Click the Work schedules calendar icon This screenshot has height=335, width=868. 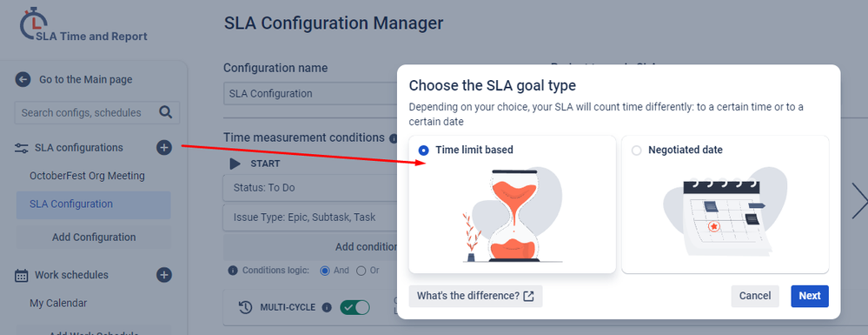pyautogui.click(x=22, y=276)
